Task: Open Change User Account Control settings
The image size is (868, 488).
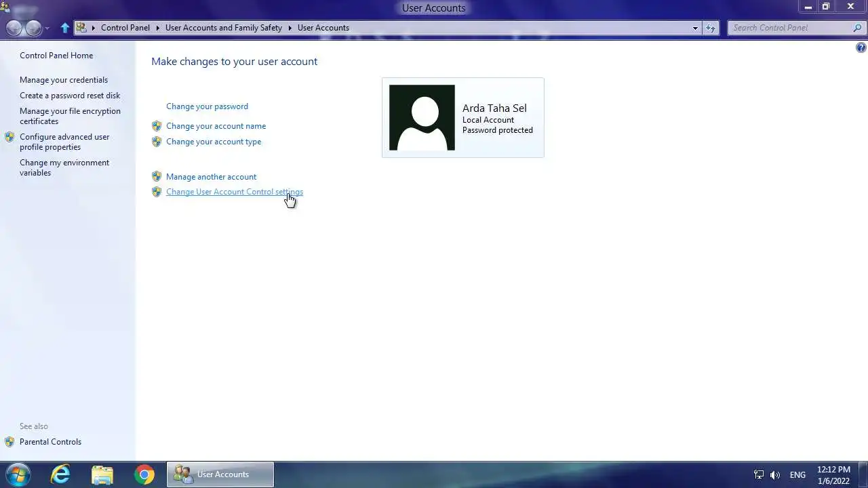Action: tap(235, 192)
